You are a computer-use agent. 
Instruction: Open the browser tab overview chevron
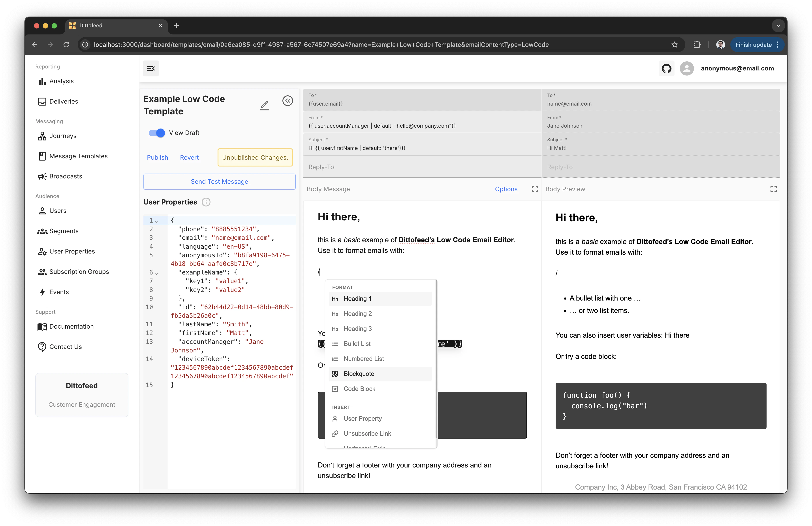pyautogui.click(x=778, y=25)
